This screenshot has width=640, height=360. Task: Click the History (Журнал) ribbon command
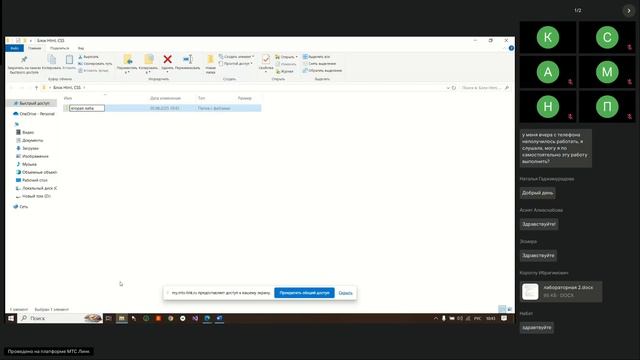(284, 71)
